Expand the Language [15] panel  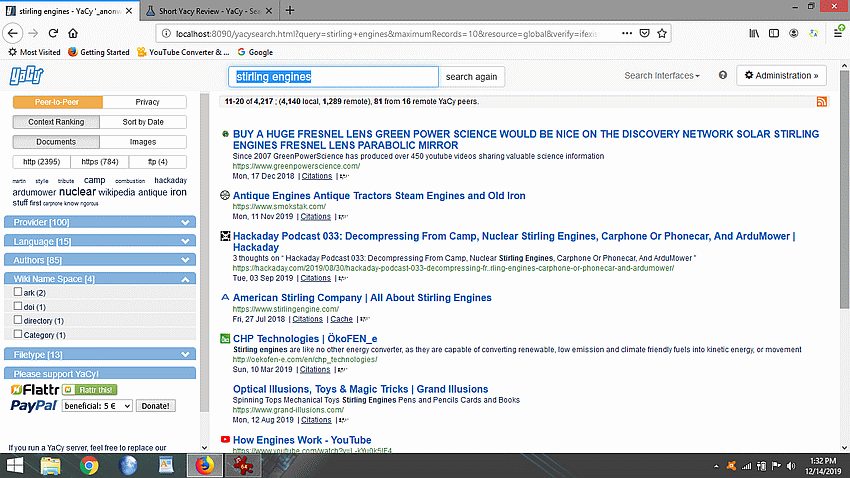(x=100, y=241)
